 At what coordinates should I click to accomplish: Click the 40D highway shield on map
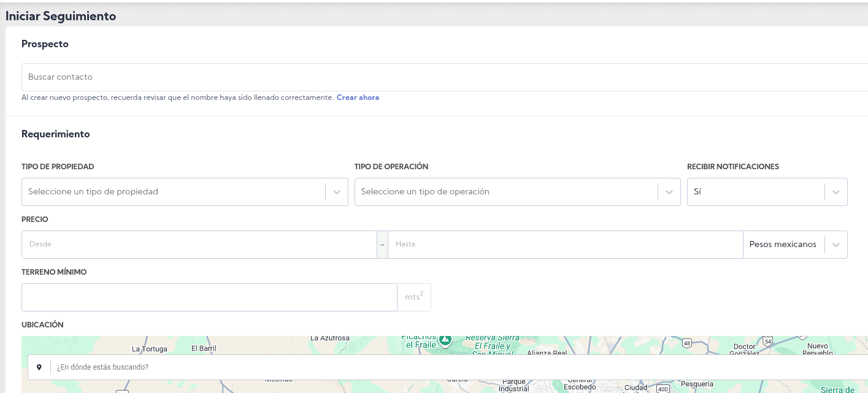click(x=662, y=389)
